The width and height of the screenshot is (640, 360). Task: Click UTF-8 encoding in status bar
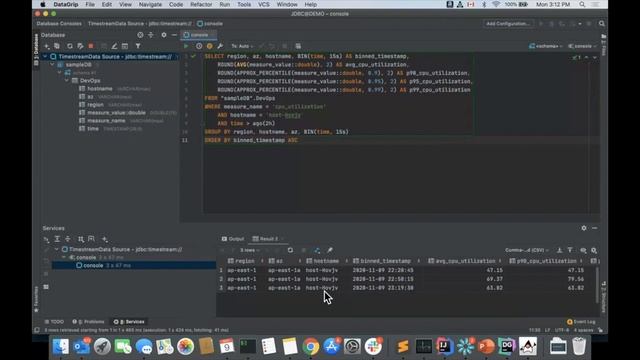[x=562, y=330]
